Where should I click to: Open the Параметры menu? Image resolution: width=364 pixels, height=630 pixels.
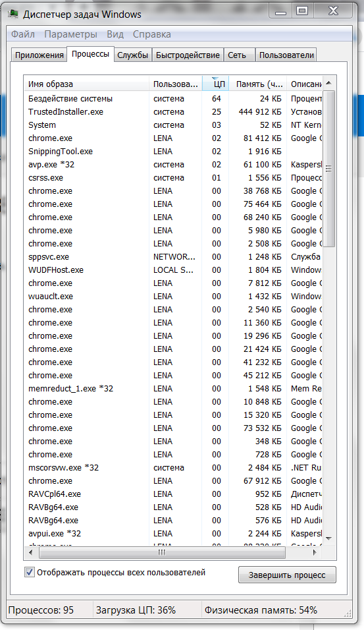click(x=70, y=34)
